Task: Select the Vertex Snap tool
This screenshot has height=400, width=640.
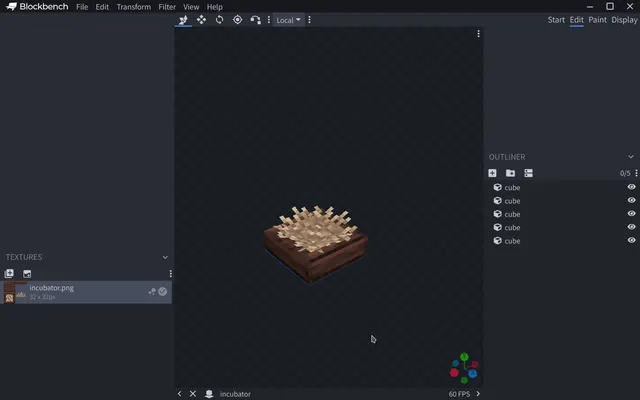Action: 256,20
